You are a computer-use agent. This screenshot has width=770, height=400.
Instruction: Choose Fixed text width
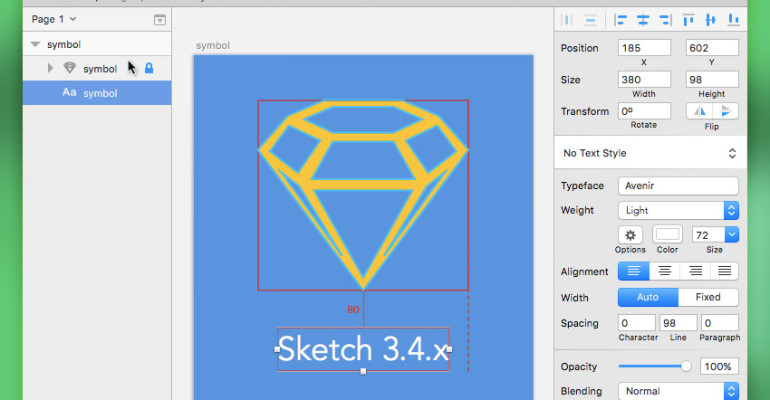pyautogui.click(x=708, y=297)
